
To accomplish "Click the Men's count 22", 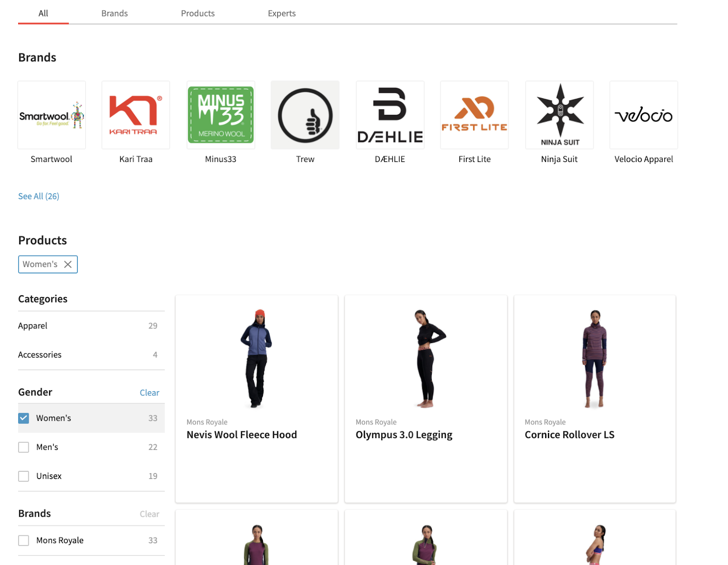I will (153, 447).
